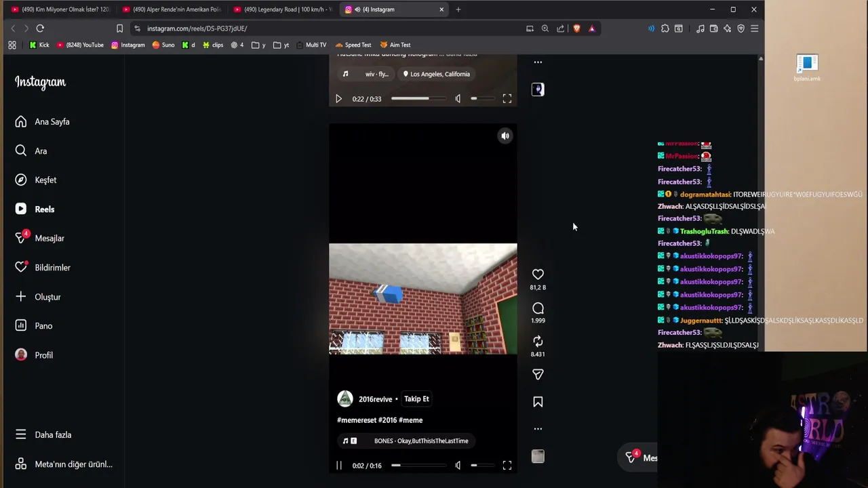Open the Brave Shields icon

coord(576,28)
